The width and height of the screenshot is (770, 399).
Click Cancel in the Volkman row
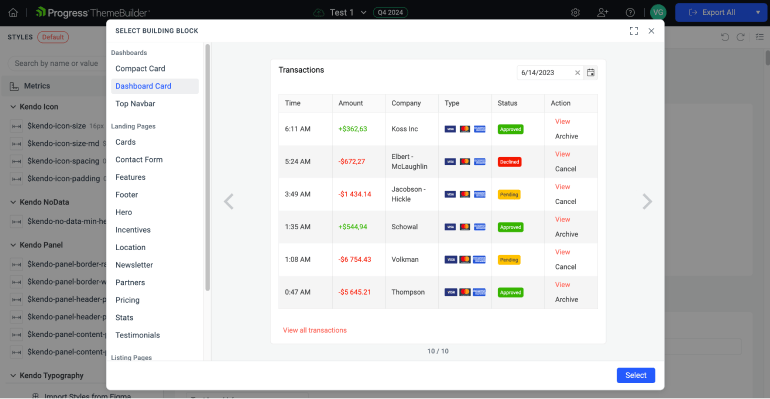[x=565, y=267]
